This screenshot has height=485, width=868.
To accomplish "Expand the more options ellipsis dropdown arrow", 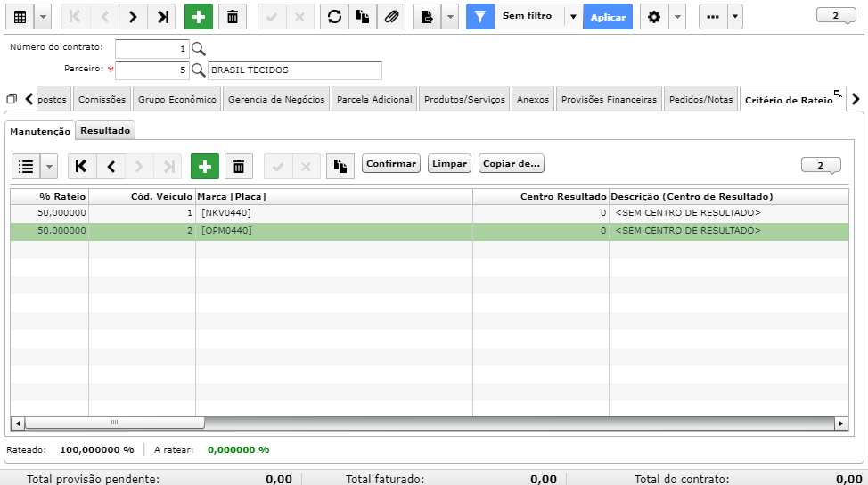I will (x=734, y=17).
